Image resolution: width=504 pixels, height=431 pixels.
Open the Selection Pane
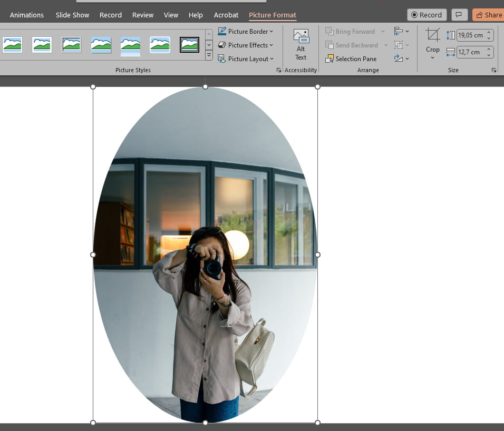[x=351, y=59]
